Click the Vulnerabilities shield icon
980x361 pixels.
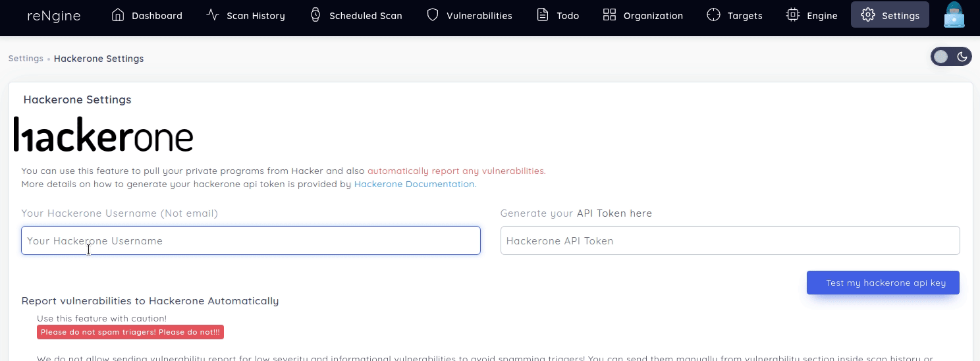433,14
